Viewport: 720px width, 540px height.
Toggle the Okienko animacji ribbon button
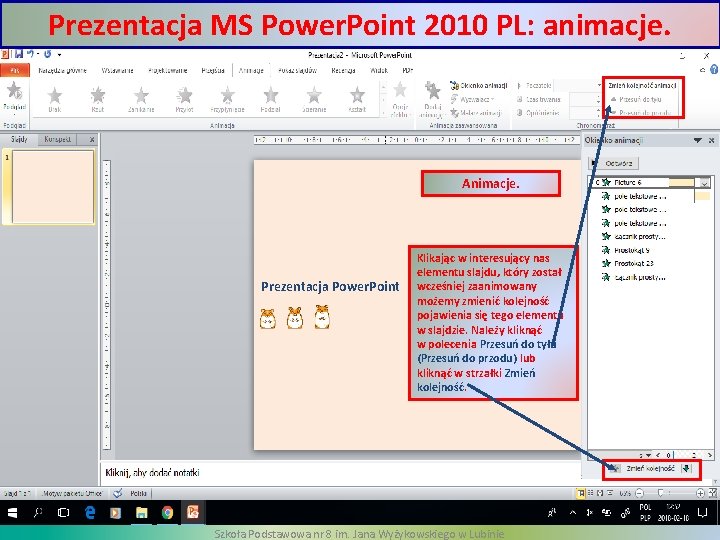(479, 85)
